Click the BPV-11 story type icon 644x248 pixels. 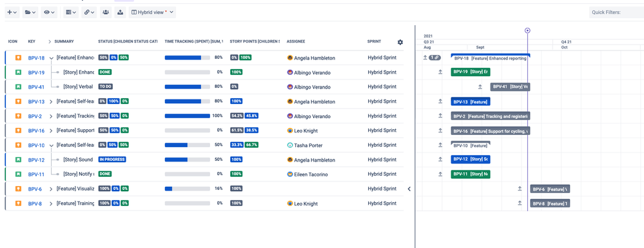pos(18,174)
